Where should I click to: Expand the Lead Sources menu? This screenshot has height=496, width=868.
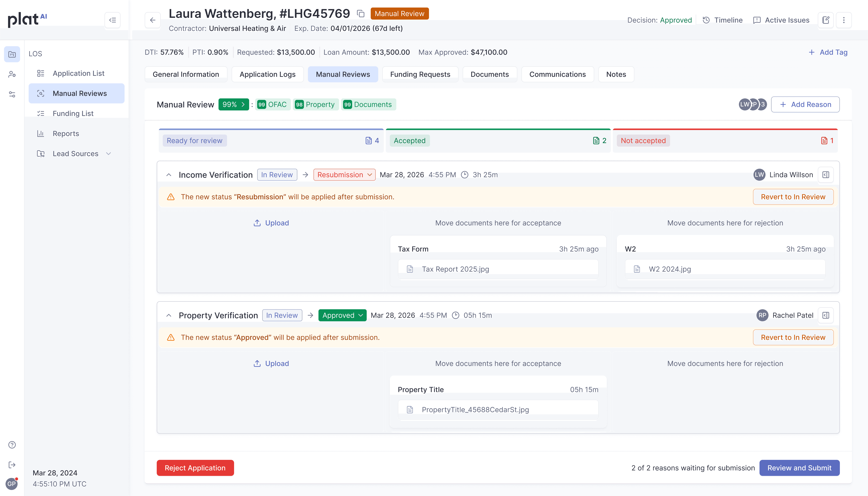[76, 154]
